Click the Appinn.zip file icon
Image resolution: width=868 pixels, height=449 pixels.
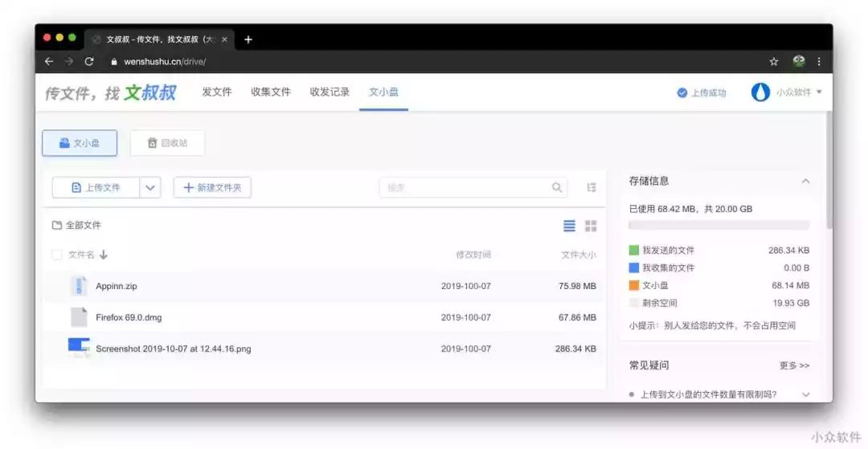click(79, 286)
